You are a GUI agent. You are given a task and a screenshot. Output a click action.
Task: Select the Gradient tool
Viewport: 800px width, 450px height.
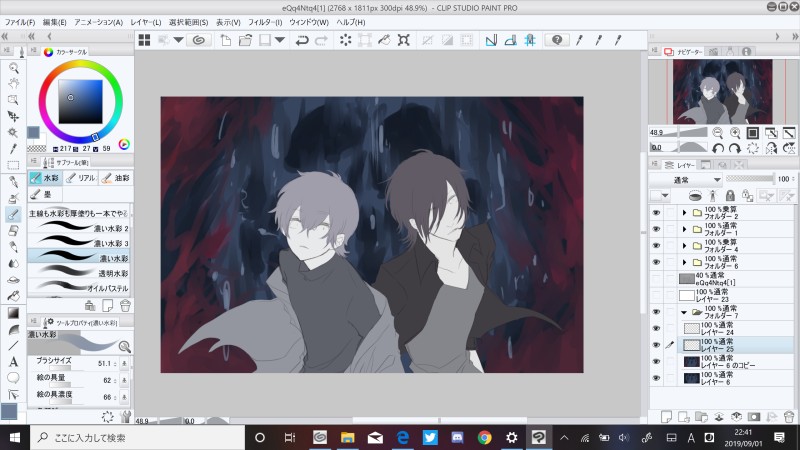(x=13, y=313)
